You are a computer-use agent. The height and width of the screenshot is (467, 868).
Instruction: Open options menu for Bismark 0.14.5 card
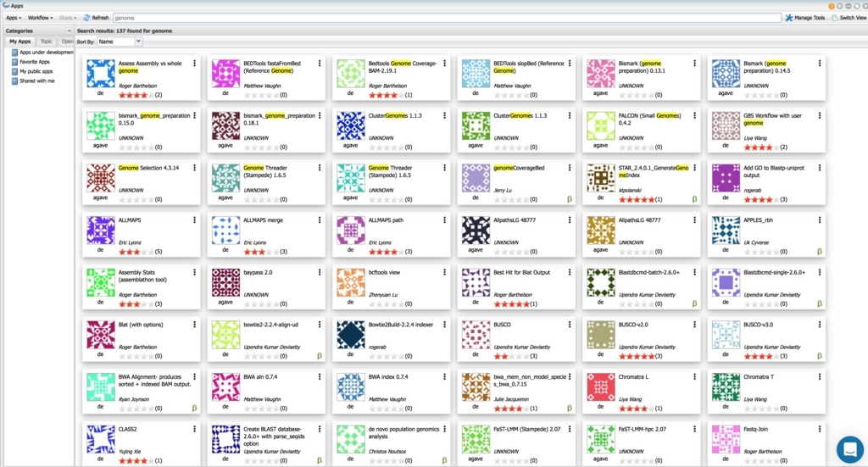click(820, 64)
